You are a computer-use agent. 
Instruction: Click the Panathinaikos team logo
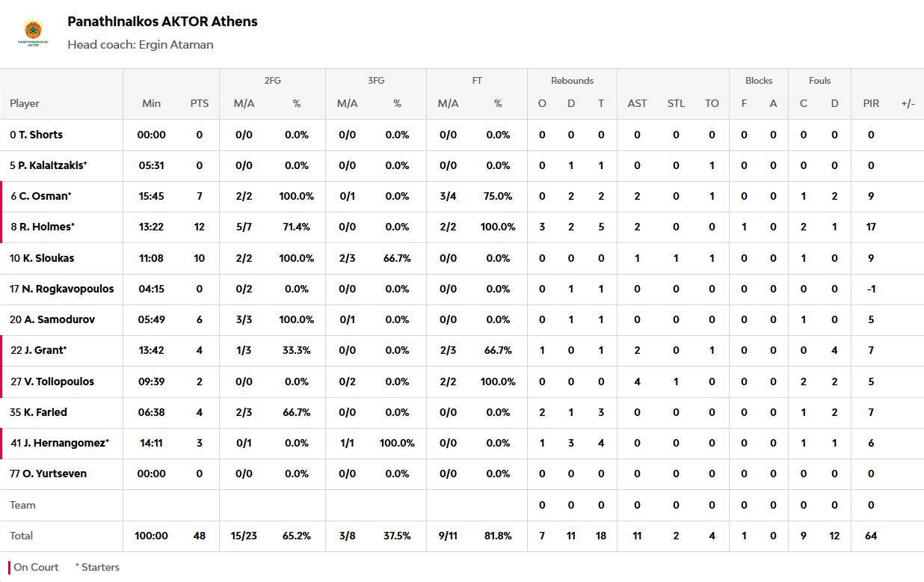pos(33,33)
